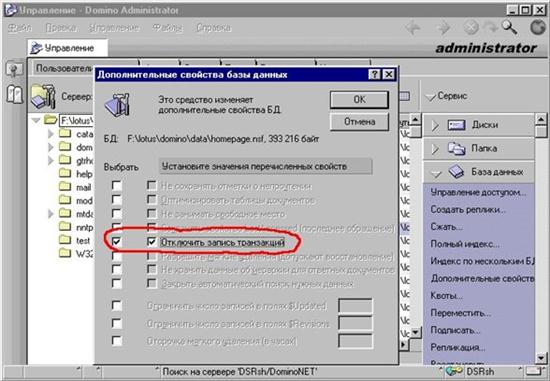This screenshot has height=381, width=550.
Task: Uncheck Отключить запись транзакций checkbox
Action: 152,242
